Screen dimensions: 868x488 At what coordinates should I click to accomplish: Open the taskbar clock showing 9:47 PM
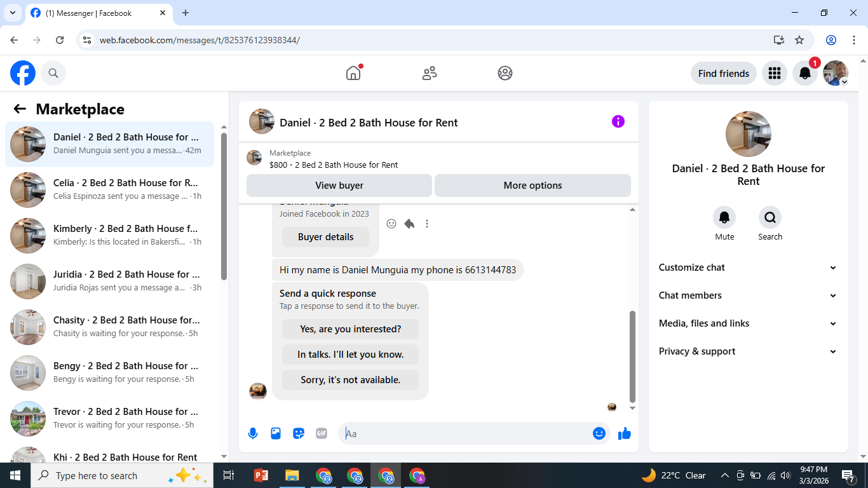[x=813, y=475]
